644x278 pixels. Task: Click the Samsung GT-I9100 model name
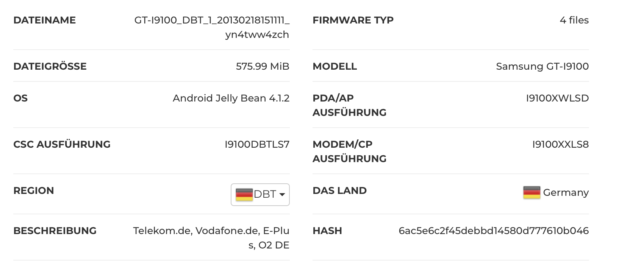click(x=542, y=66)
